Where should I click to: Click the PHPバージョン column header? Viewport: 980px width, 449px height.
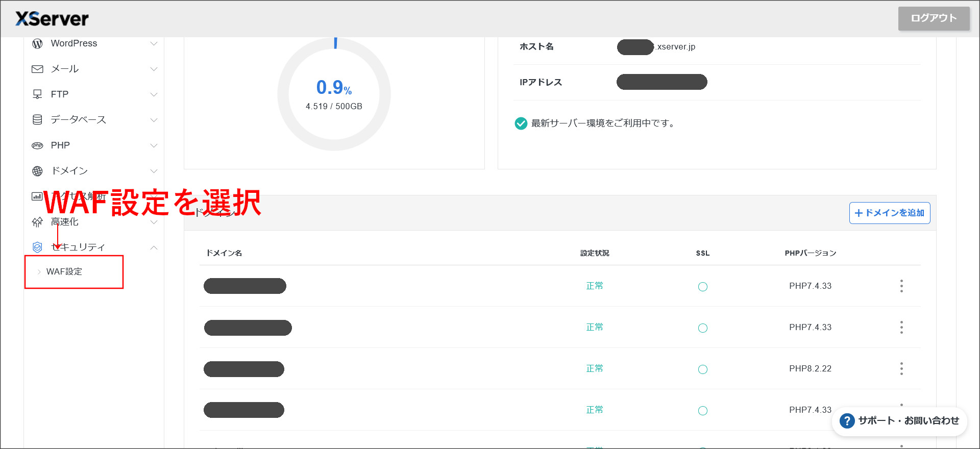[811, 253]
